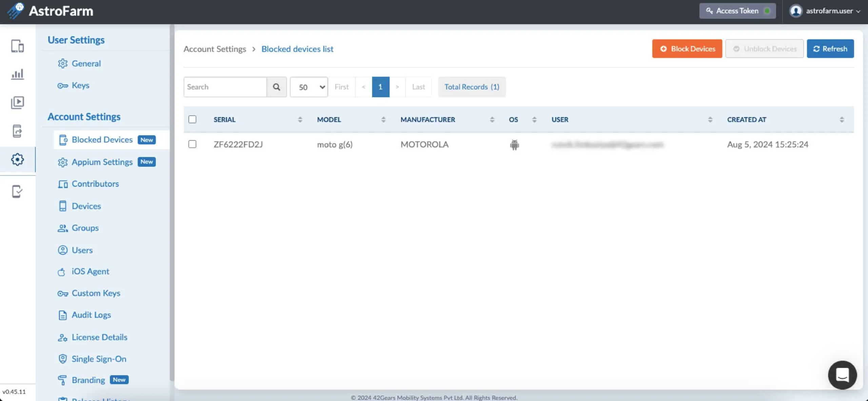Viewport: 868px width, 401px height.
Task: Click version v0.45.11 label
Action: click(x=14, y=392)
